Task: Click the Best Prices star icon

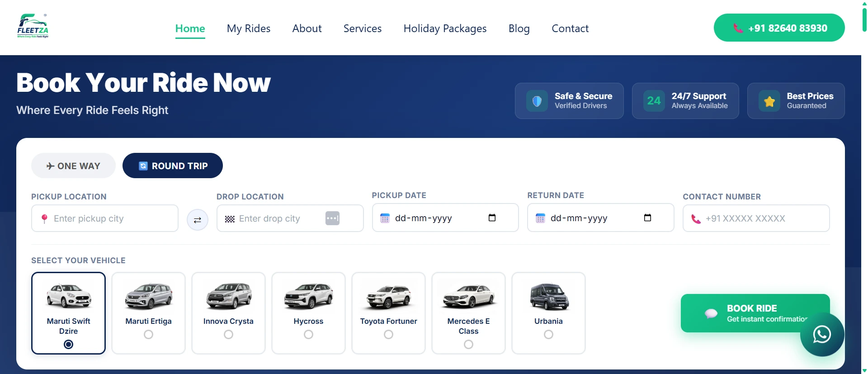Action: [769, 101]
